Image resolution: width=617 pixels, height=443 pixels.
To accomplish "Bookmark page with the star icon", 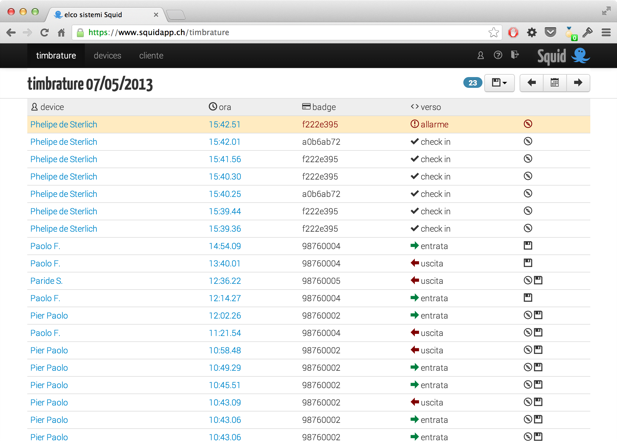I will pyautogui.click(x=493, y=32).
